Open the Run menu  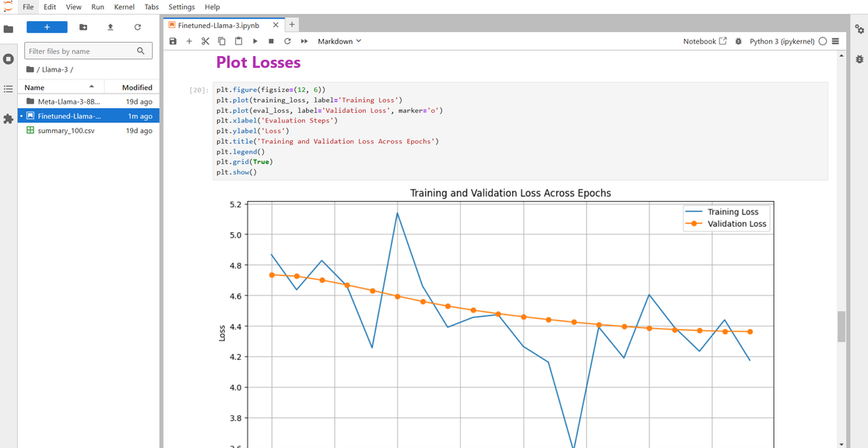click(97, 7)
